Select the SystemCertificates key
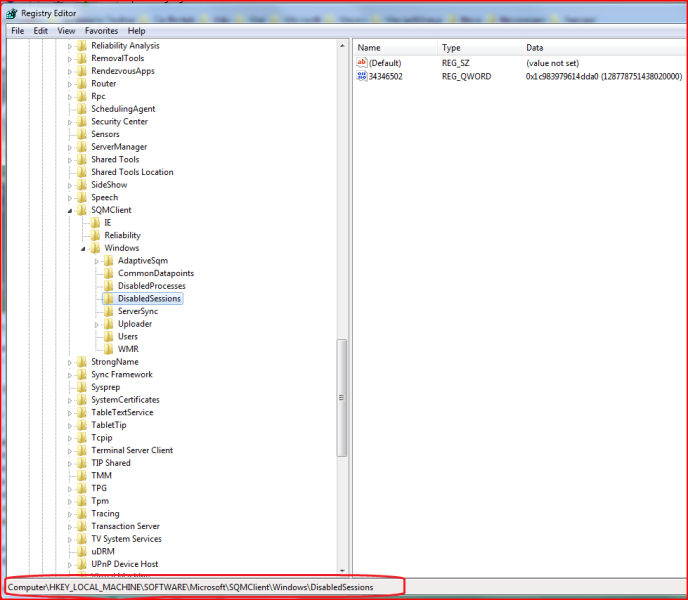This screenshot has height=600, width=688. click(x=125, y=400)
